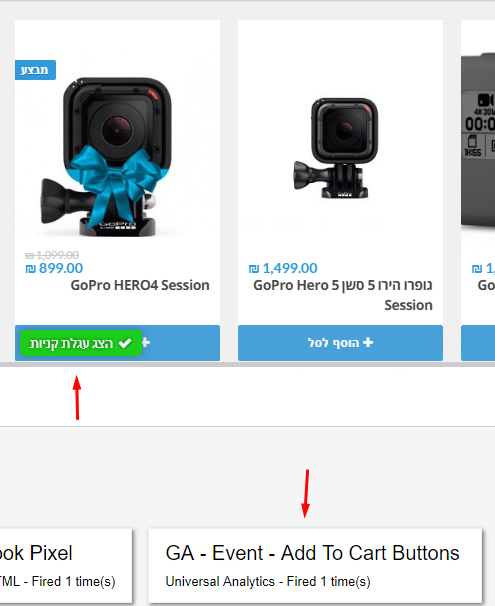495x606 pixels.
Task: Open the גופרו הירו 5 סשן title link
Action: (x=342, y=295)
